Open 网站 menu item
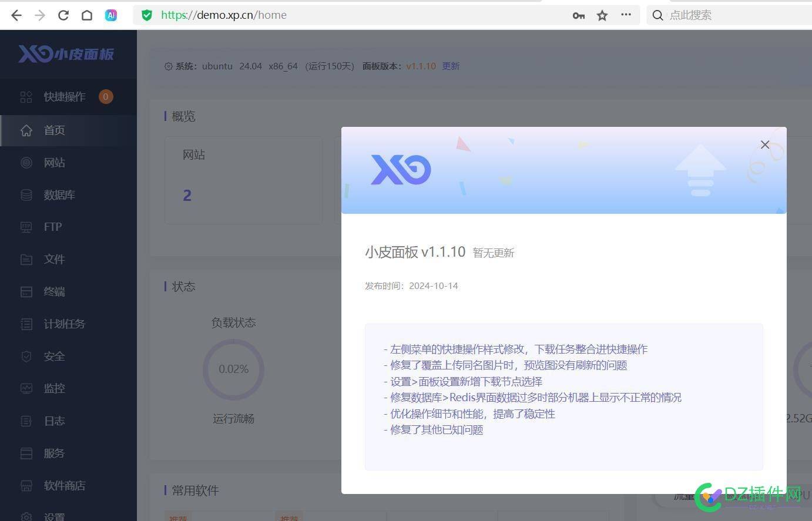Image resolution: width=812 pixels, height=521 pixels. [68, 163]
